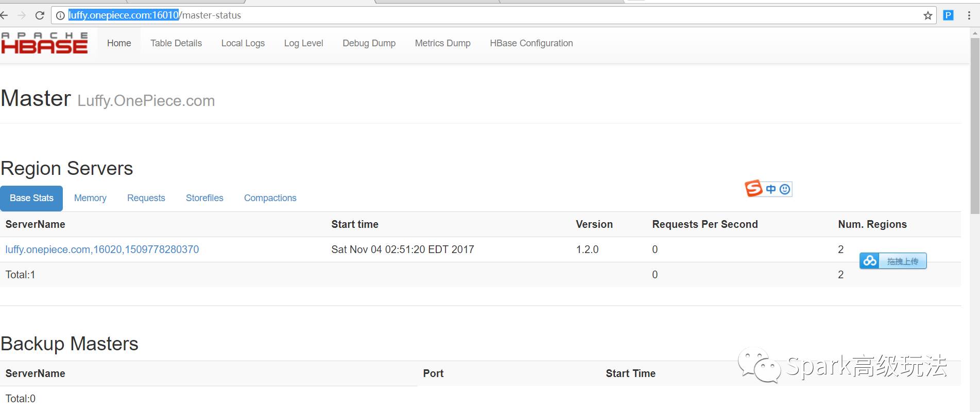Click 'Sat Nov 04 02:51:20 EDT 2017' start time
Viewport: 980px width, 412px height.
pos(403,249)
